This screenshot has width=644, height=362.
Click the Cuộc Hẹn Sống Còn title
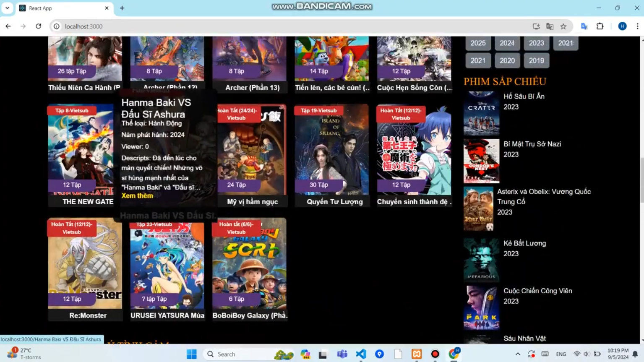[x=415, y=88]
